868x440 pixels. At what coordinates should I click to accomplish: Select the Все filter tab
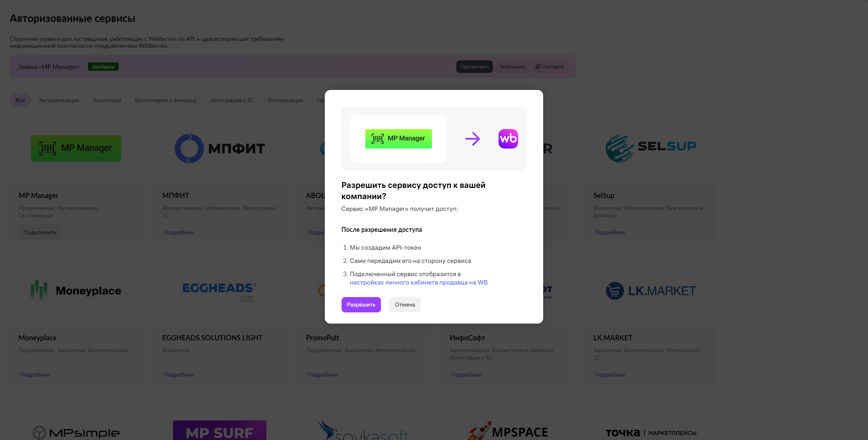(x=20, y=100)
